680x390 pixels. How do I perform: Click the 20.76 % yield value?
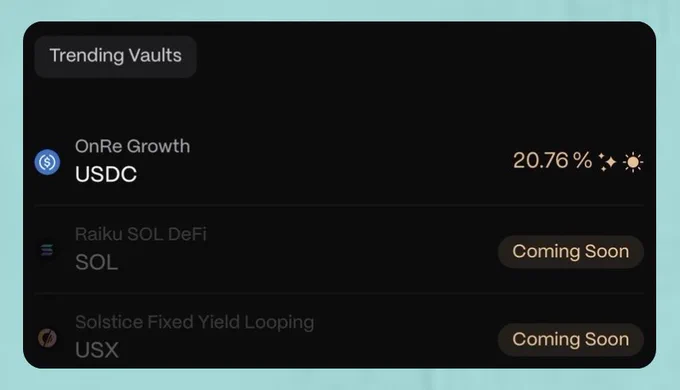pos(552,161)
